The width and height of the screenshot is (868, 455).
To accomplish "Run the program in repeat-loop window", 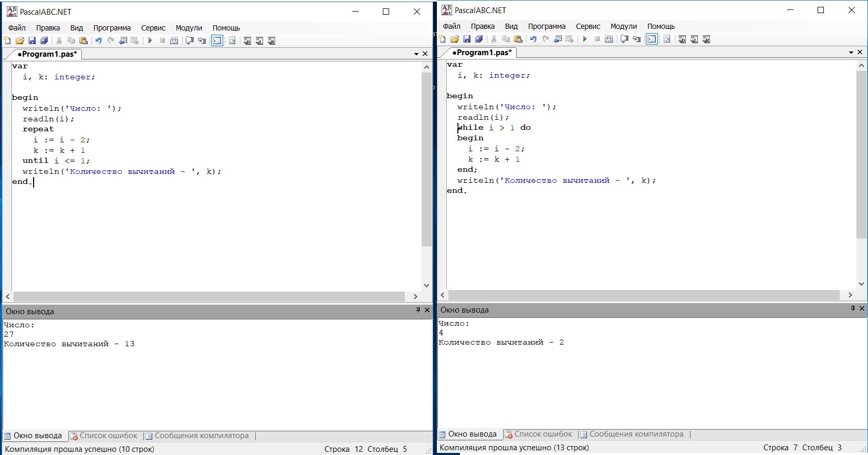I will (150, 40).
